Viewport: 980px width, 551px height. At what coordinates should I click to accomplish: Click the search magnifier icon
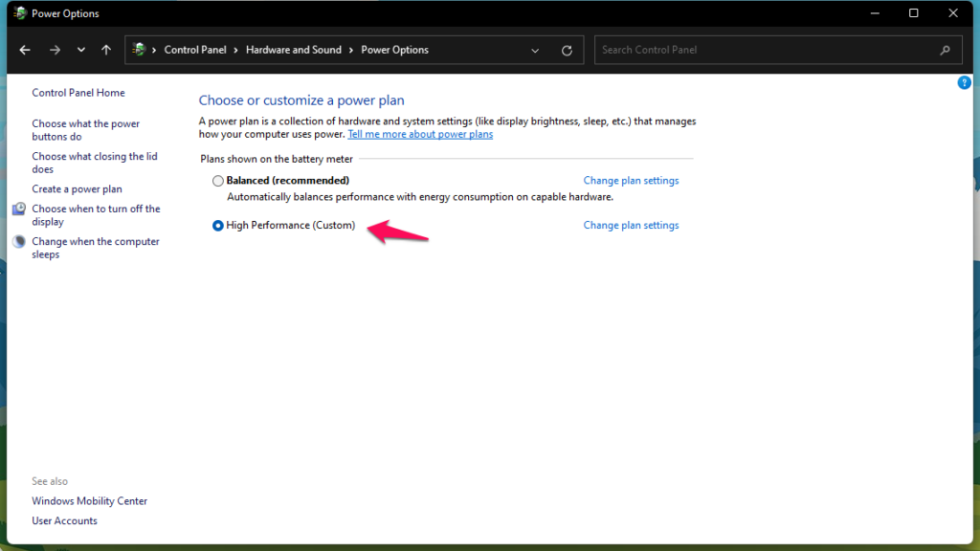tap(945, 50)
